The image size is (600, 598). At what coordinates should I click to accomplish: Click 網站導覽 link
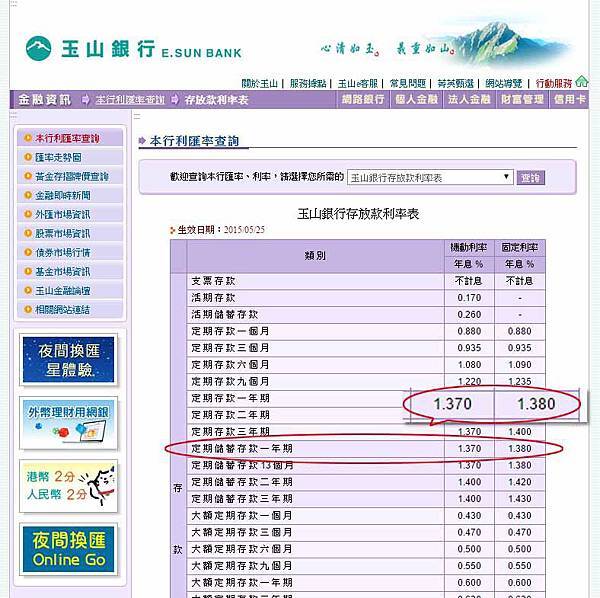coord(504,83)
